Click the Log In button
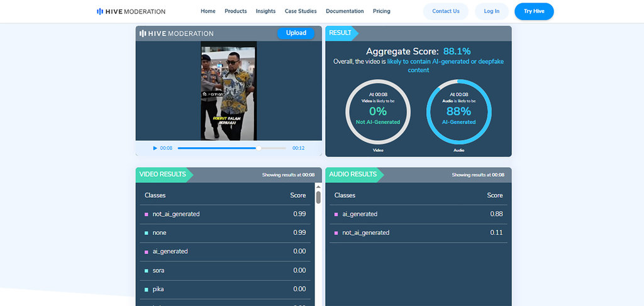 (x=492, y=11)
